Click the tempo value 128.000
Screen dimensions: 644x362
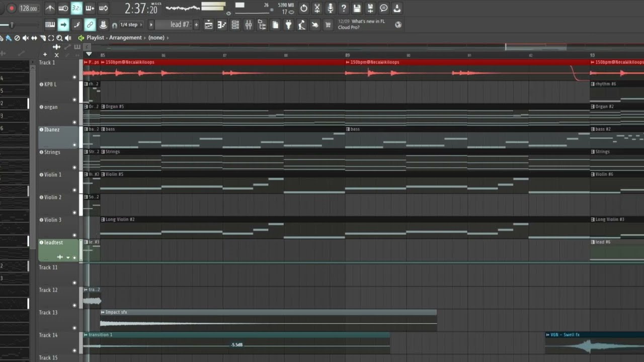pos(29,9)
